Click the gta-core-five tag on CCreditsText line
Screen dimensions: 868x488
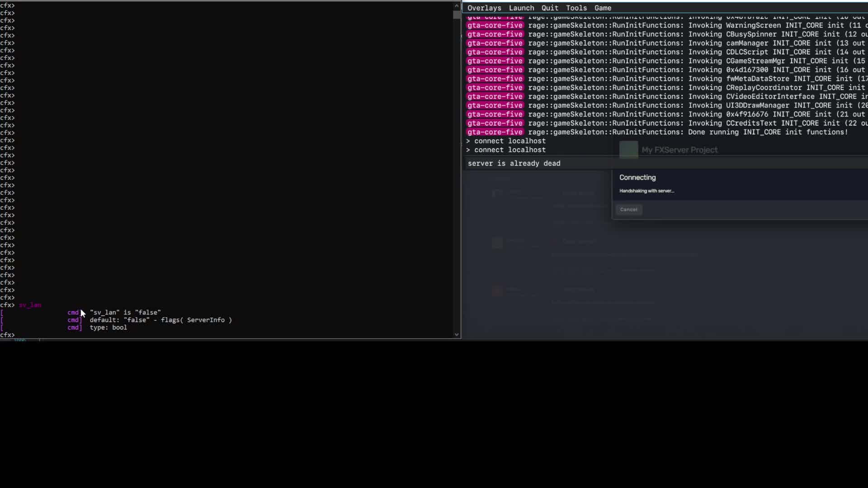(x=495, y=123)
